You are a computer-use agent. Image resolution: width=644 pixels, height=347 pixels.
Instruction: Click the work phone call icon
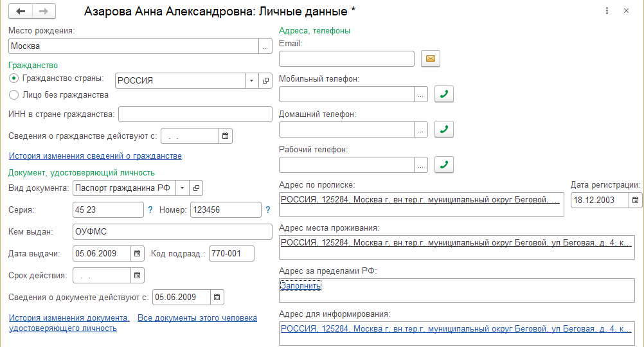pos(443,165)
